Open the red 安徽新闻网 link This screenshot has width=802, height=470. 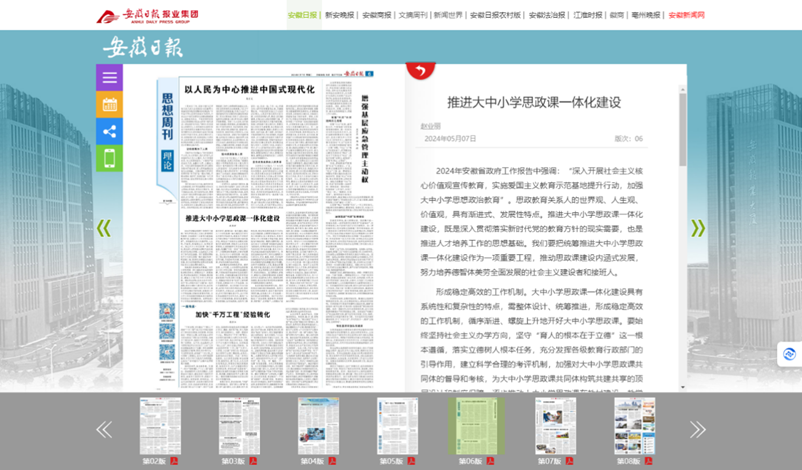point(686,15)
